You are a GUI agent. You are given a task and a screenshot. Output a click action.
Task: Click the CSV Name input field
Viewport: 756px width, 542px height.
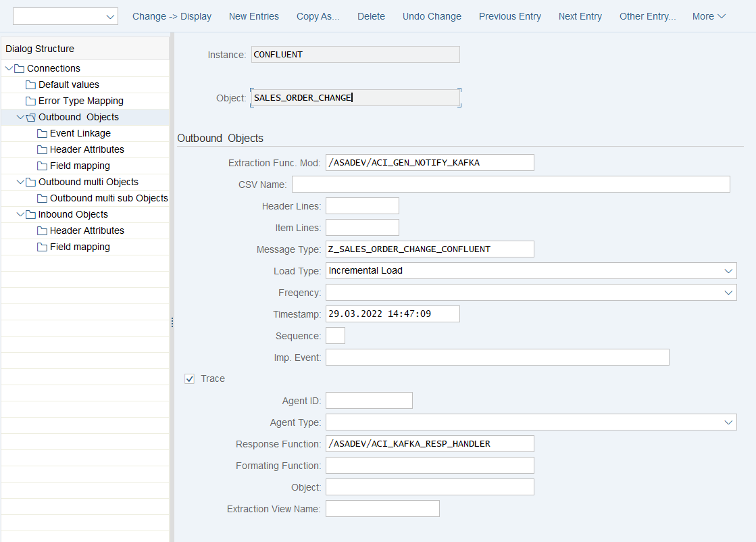tap(511, 184)
